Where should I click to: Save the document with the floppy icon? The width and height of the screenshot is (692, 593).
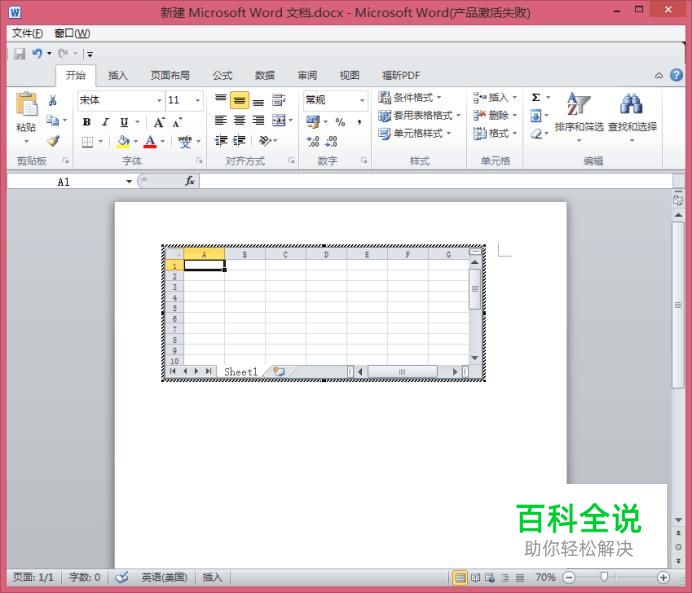19,54
